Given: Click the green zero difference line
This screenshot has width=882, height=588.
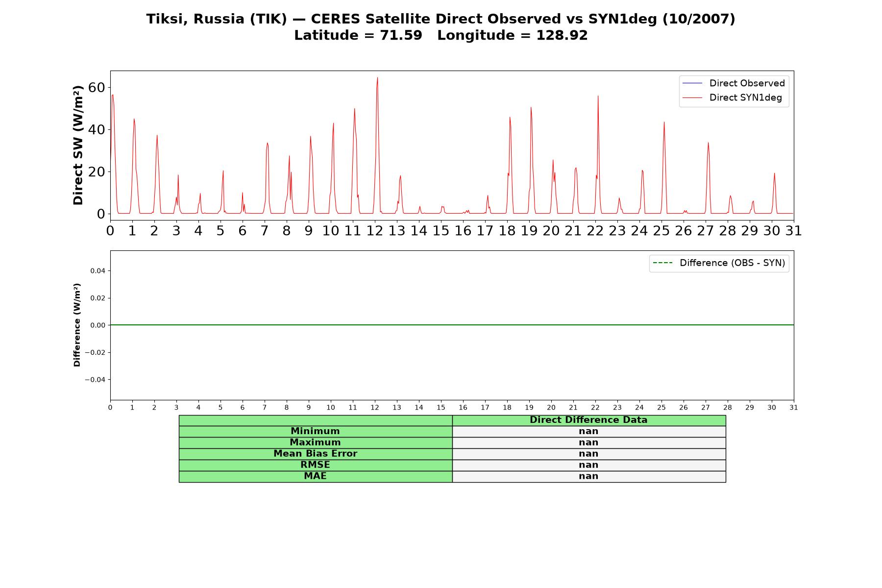Looking at the screenshot, I should pyautogui.click(x=452, y=325).
